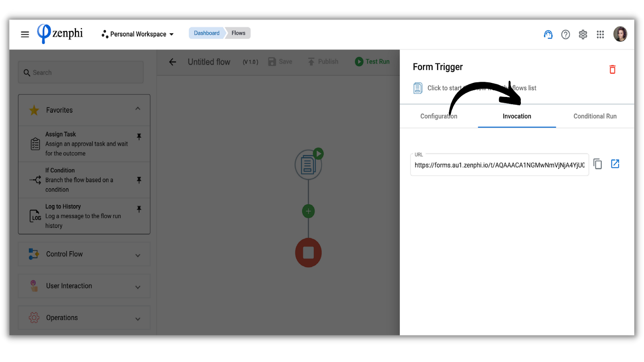Copy the form URL
Image resolution: width=644 pixels, height=362 pixels.
(x=598, y=164)
